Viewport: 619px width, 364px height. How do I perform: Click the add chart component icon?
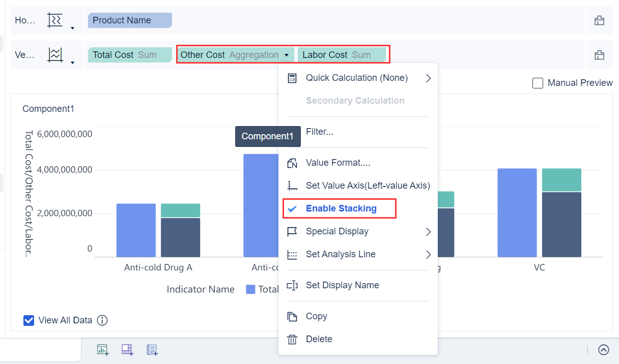tap(103, 349)
